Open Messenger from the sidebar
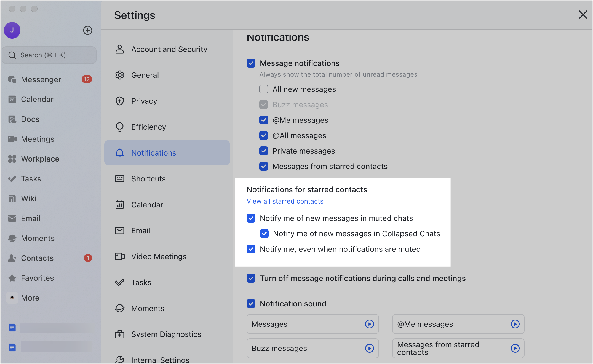Screen dimensions: 593x364 coord(41,79)
